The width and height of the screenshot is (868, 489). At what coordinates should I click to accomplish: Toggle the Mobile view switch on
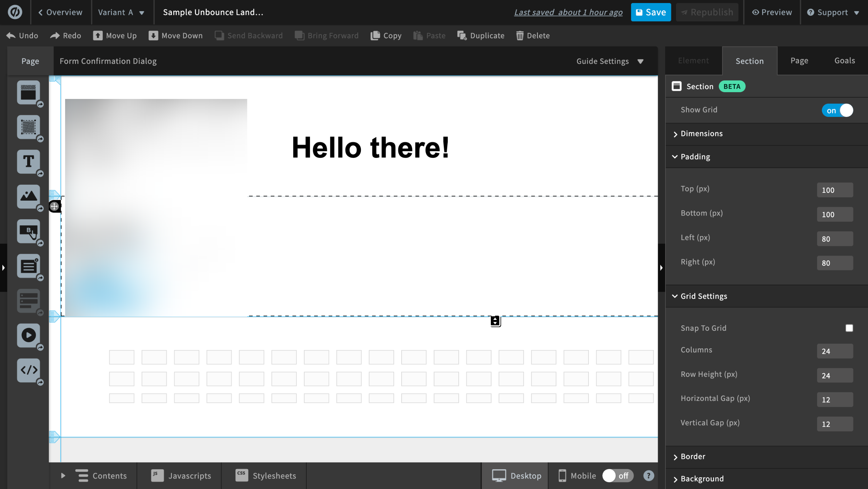click(618, 476)
